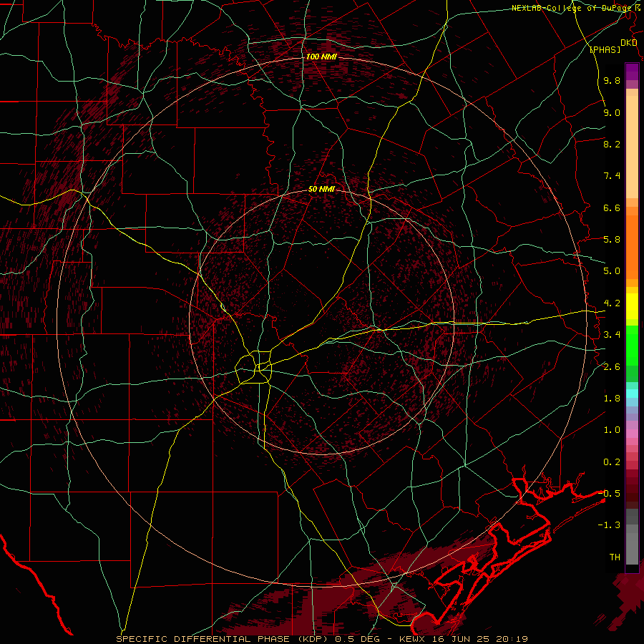This screenshot has height=644, width=644.
Task: Click the 9.8 value on the color scale
Action: coord(612,80)
